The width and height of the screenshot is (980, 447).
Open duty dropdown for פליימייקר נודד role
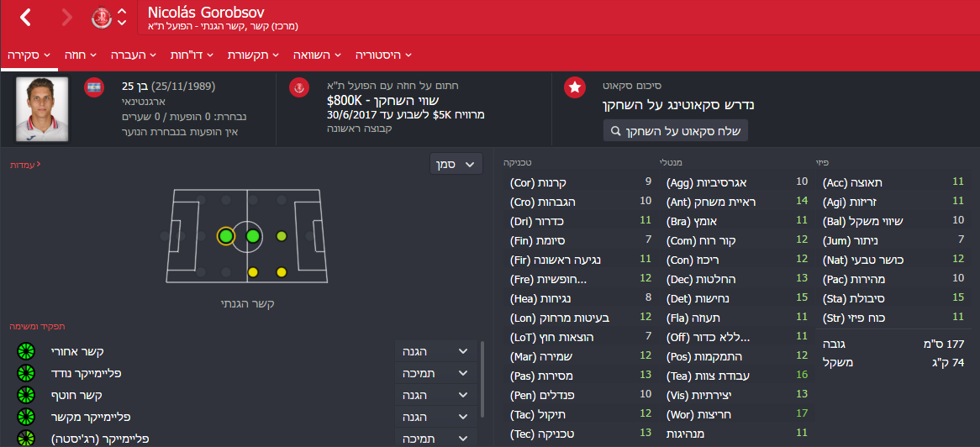(435, 373)
